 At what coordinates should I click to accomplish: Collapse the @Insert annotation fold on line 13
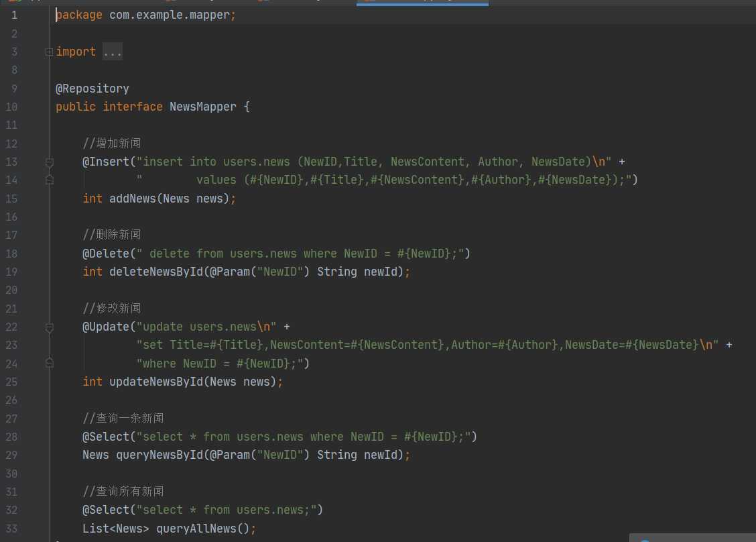49,162
